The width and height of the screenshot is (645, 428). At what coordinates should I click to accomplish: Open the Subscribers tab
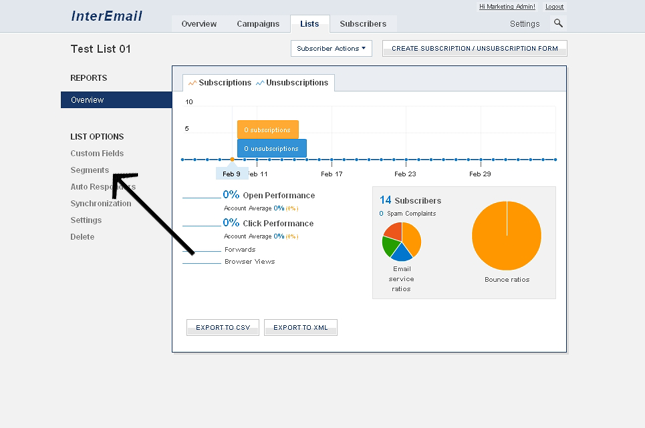click(364, 24)
